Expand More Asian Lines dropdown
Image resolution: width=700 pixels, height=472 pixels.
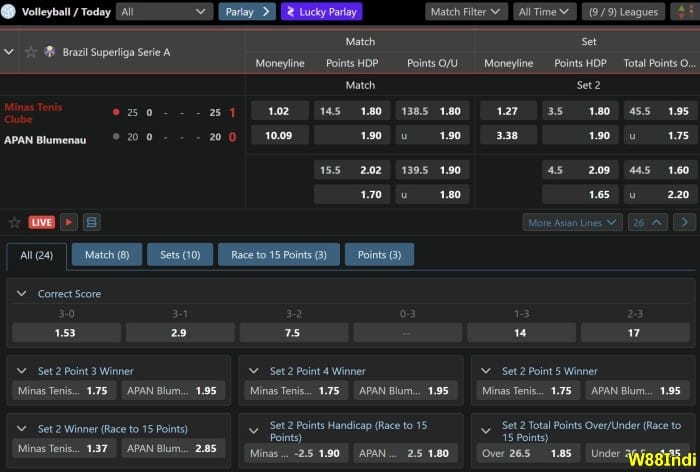[572, 222]
